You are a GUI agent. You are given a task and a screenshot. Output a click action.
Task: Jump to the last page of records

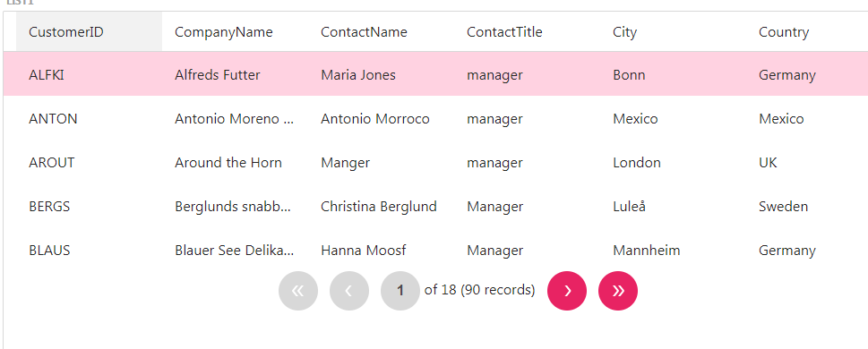click(618, 291)
